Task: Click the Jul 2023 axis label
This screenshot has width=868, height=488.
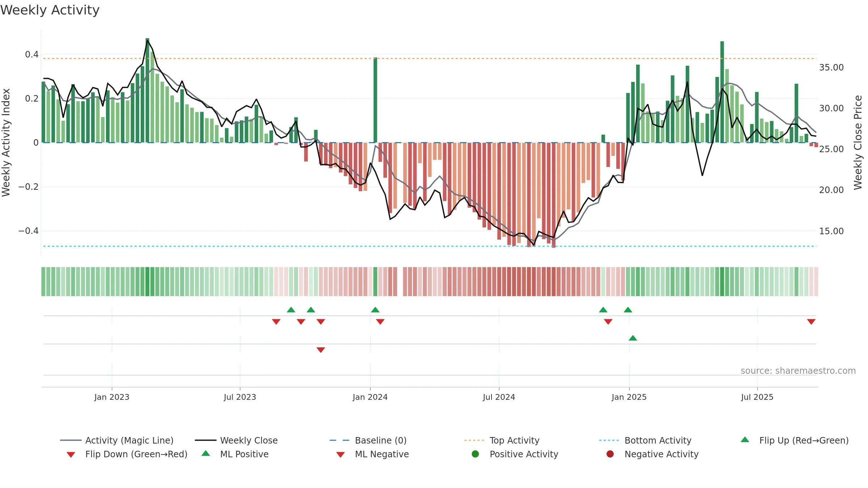Action: [x=240, y=397]
